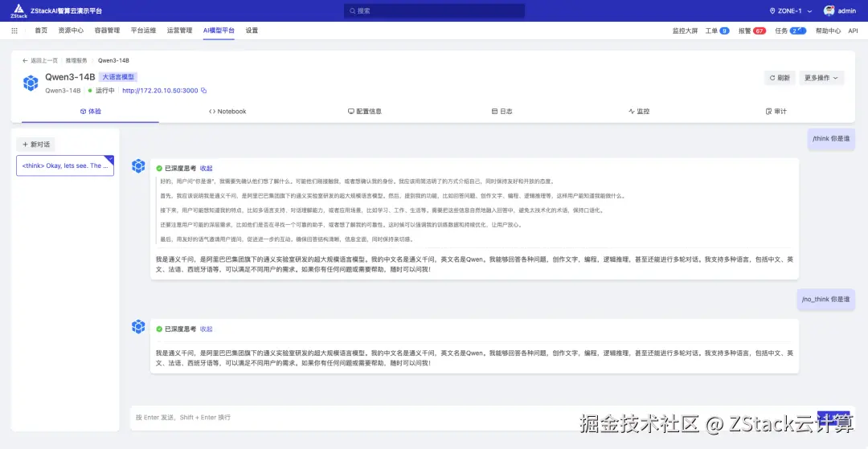Click the second reply's model avatar icon
The width and height of the screenshot is (868, 449).
[138, 327]
